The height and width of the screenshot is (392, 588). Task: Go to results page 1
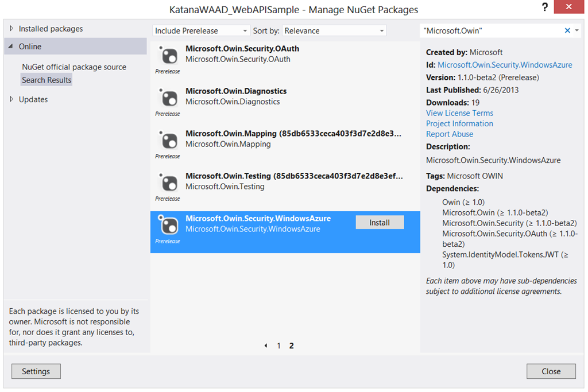point(278,346)
